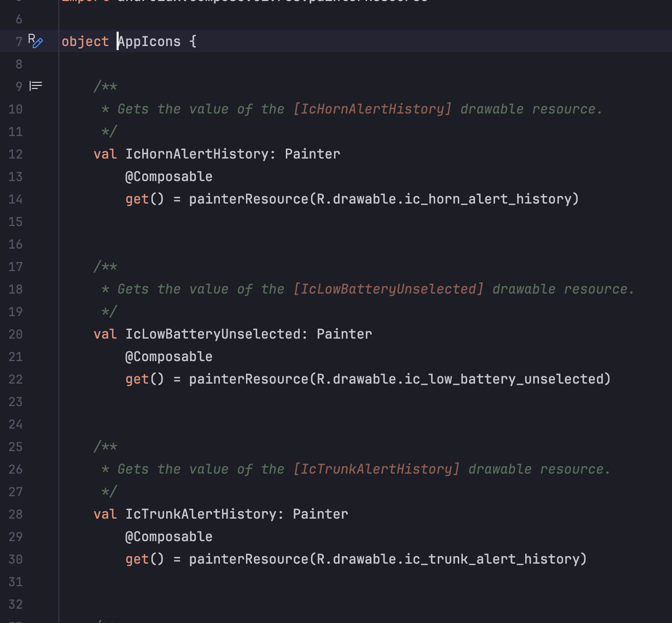Image resolution: width=672 pixels, height=623 pixels.
Task: Place the cursor on the AppIcons object name
Action: [x=149, y=41]
